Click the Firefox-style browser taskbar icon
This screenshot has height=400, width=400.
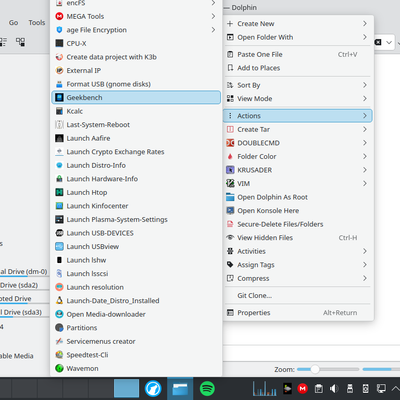[x=153, y=389]
